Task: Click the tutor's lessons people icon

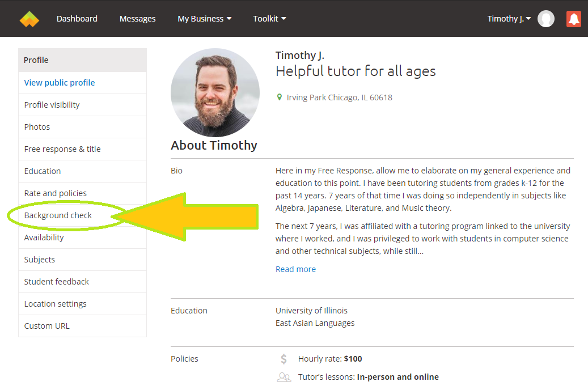Action: click(284, 377)
